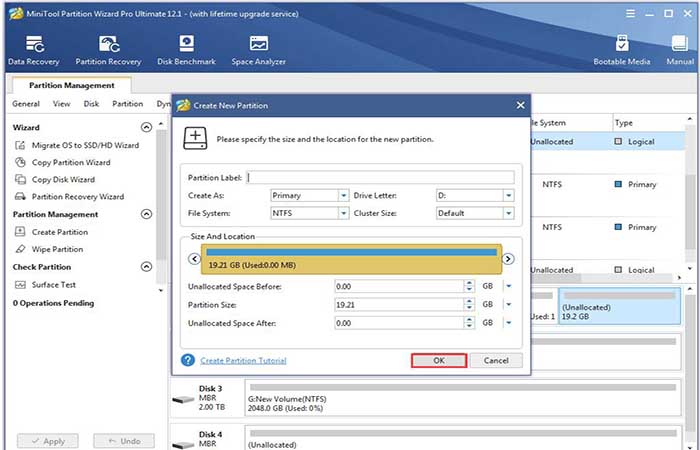The width and height of the screenshot is (700, 450).
Task: Open the File System dropdown
Action: tap(343, 213)
